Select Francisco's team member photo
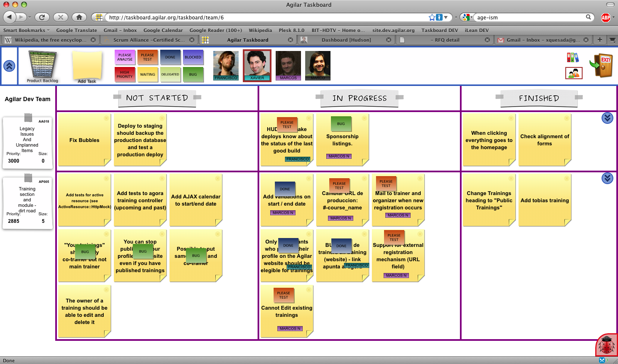The image size is (618, 364). (x=226, y=65)
